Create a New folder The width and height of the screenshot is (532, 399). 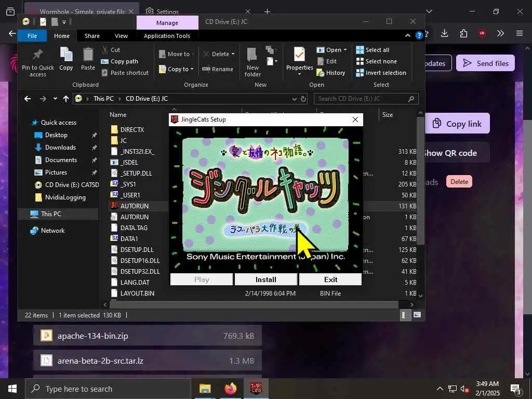point(253,62)
